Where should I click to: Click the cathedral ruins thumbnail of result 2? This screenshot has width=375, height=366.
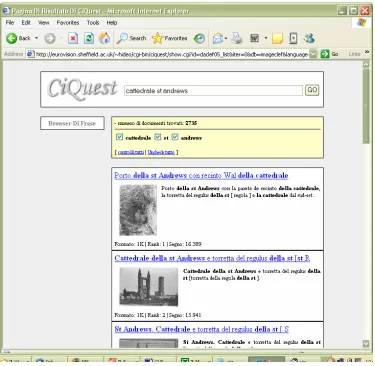coord(149,287)
